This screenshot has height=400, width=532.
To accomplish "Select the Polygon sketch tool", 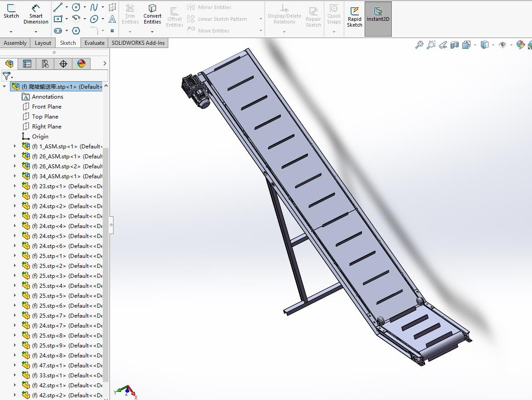I will [x=76, y=30].
